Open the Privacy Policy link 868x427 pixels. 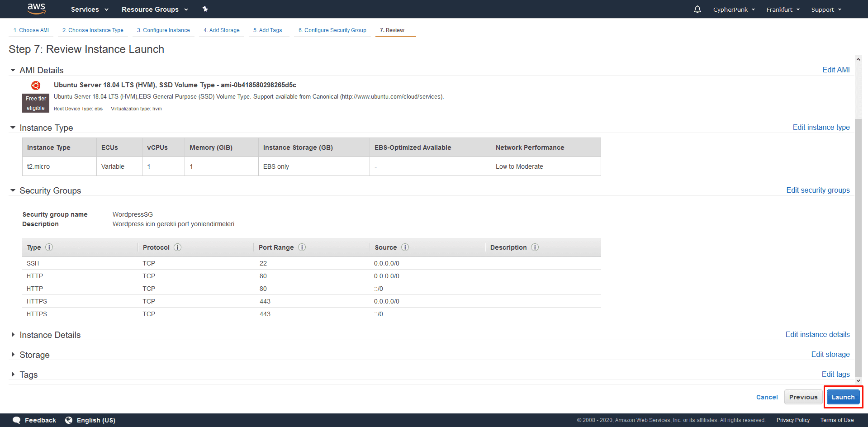point(793,420)
